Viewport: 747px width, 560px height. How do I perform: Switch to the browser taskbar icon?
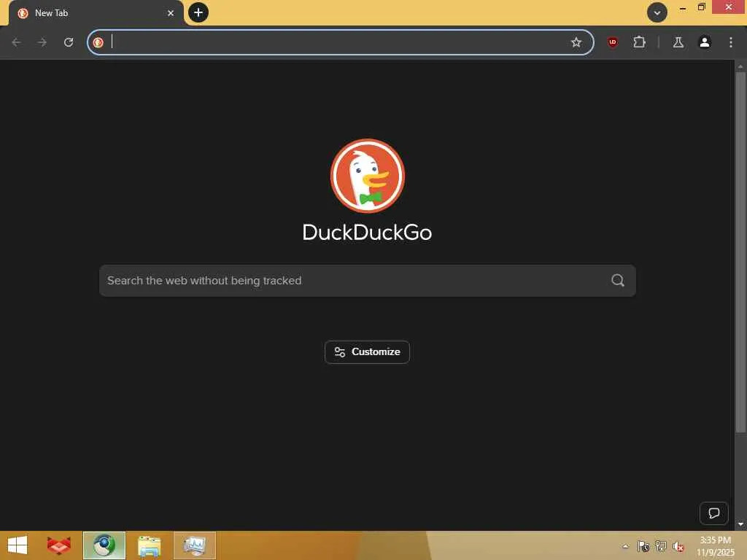(x=104, y=545)
